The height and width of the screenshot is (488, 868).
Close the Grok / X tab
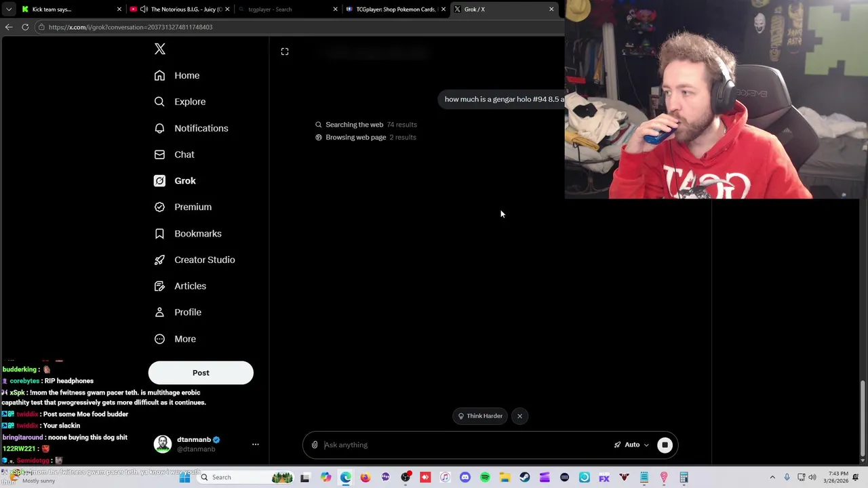pos(551,9)
